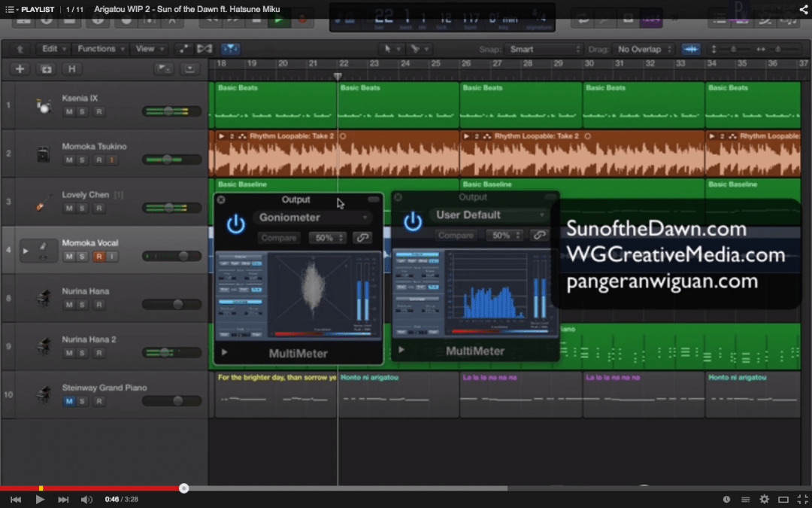Viewport: 812px width, 508px height.
Task: Open the Functions menu
Action: [101, 49]
